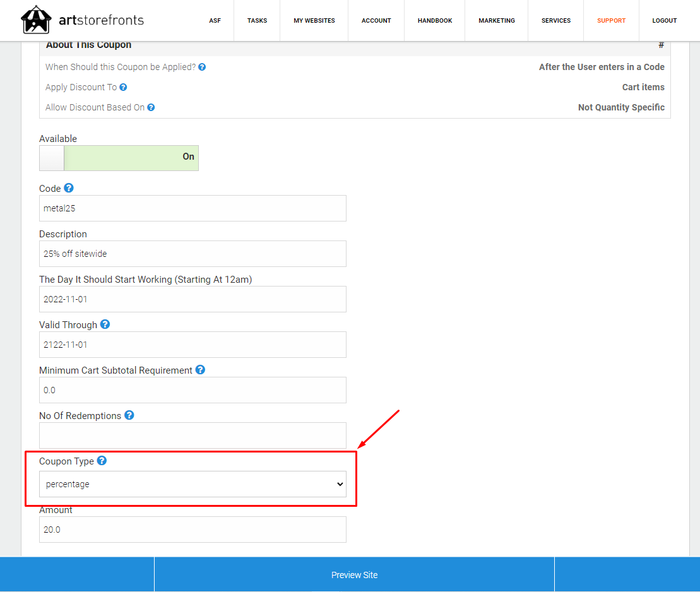
Task: Open help for Minimum Cart Subtotal Requirement
Action: 200,370
